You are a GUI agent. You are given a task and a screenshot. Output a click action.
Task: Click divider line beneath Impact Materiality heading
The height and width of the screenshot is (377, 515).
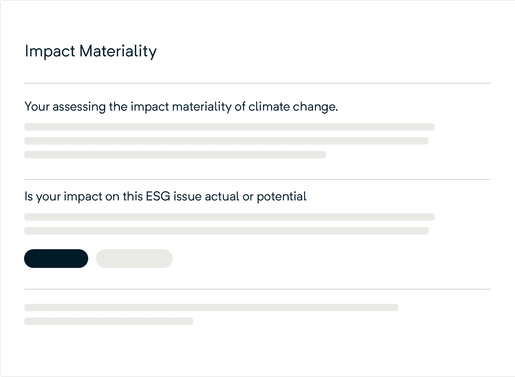pyautogui.click(x=257, y=83)
